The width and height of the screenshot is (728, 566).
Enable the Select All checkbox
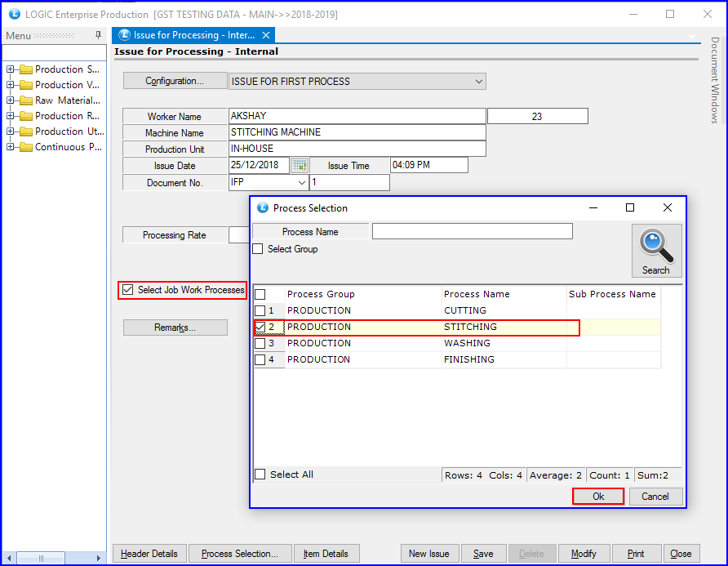[x=260, y=474]
